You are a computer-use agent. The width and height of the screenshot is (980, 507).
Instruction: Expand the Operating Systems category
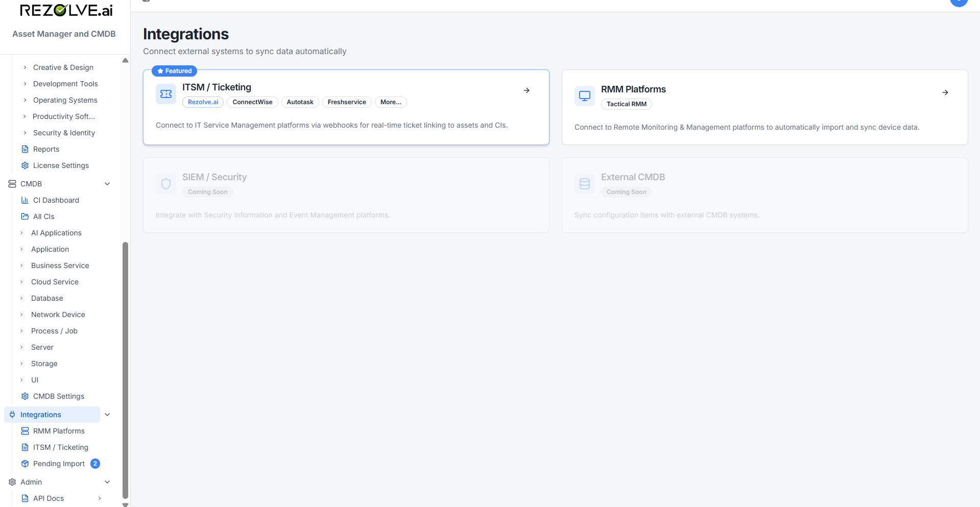25,100
